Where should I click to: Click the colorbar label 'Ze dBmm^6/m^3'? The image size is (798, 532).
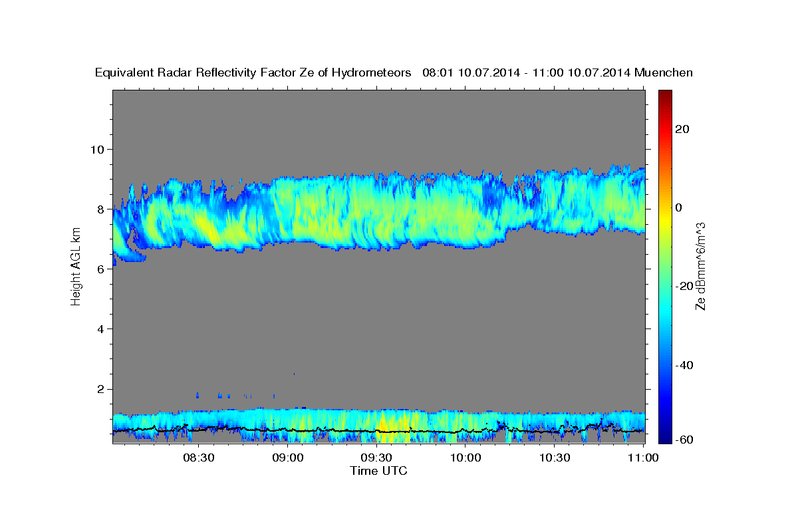click(x=700, y=267)
